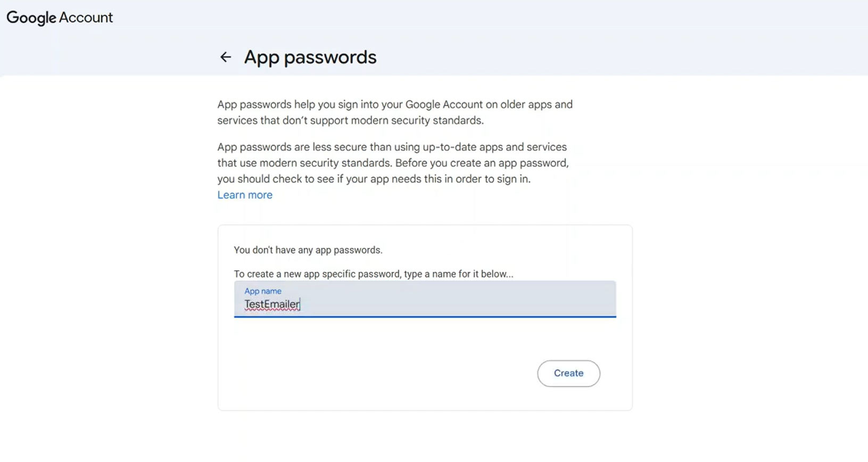Open the Learn more link
868x462 pixels.
click(x=244, y=195)
